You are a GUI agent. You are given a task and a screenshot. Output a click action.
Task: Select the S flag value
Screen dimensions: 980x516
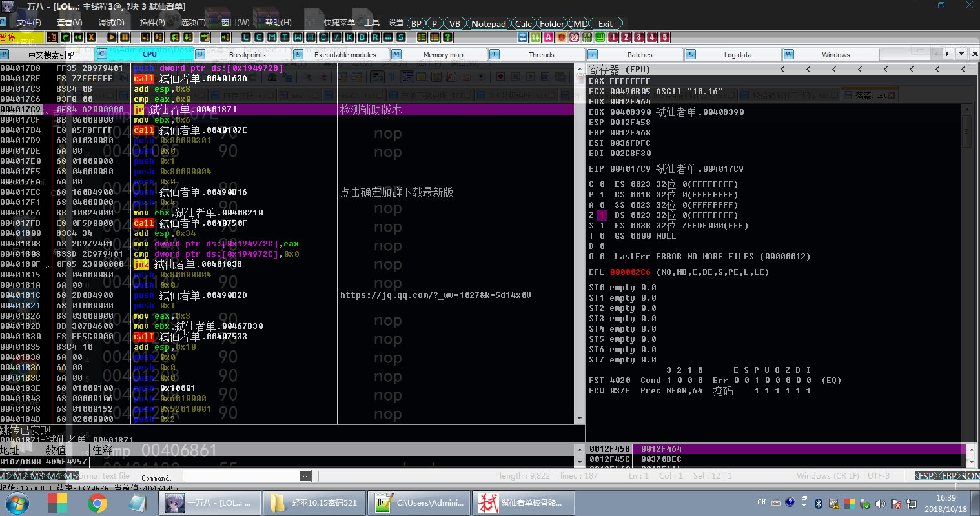[602, 226]
